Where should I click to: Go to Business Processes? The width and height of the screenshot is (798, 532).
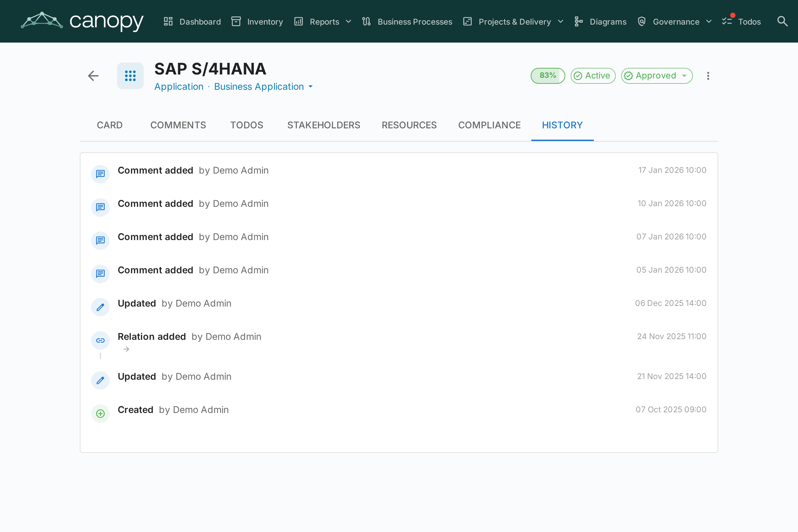415,22
